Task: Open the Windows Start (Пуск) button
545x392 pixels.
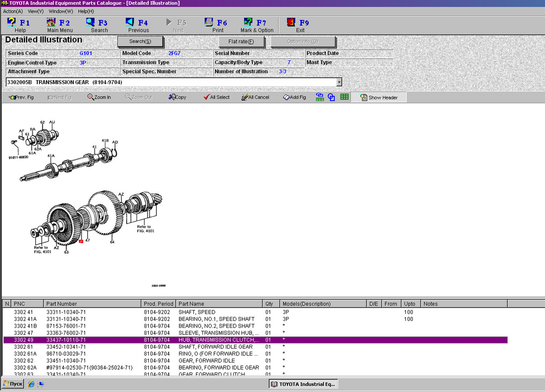Action: click(x=13, y=384)
